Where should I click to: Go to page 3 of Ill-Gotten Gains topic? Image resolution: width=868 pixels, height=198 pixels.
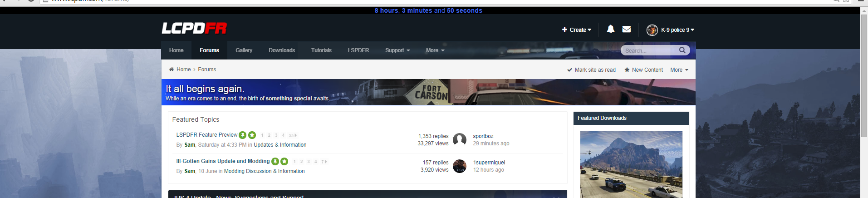coord(309,162)
